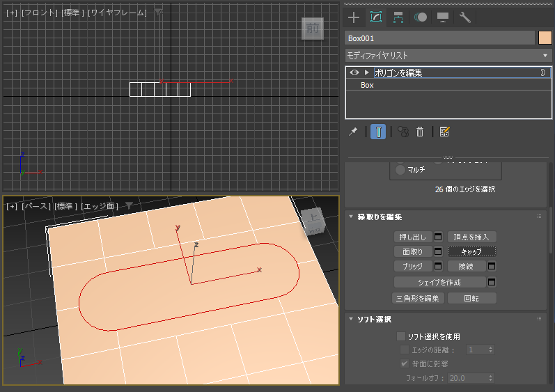Viewport: 555px width, 392px height.
Task: Click the command panel vertical scrollbar
Action: [x=551, y=230]
